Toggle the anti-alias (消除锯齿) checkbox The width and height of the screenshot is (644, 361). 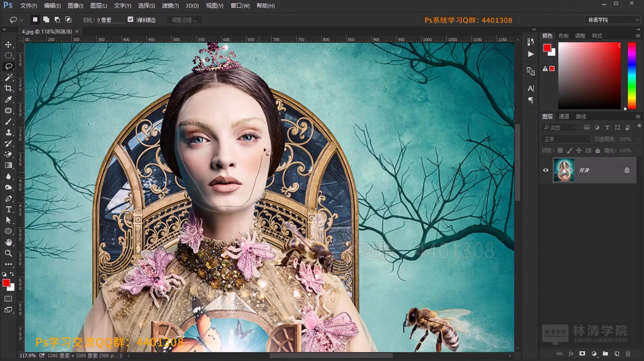pyautogui.click(x=130, y=19)
